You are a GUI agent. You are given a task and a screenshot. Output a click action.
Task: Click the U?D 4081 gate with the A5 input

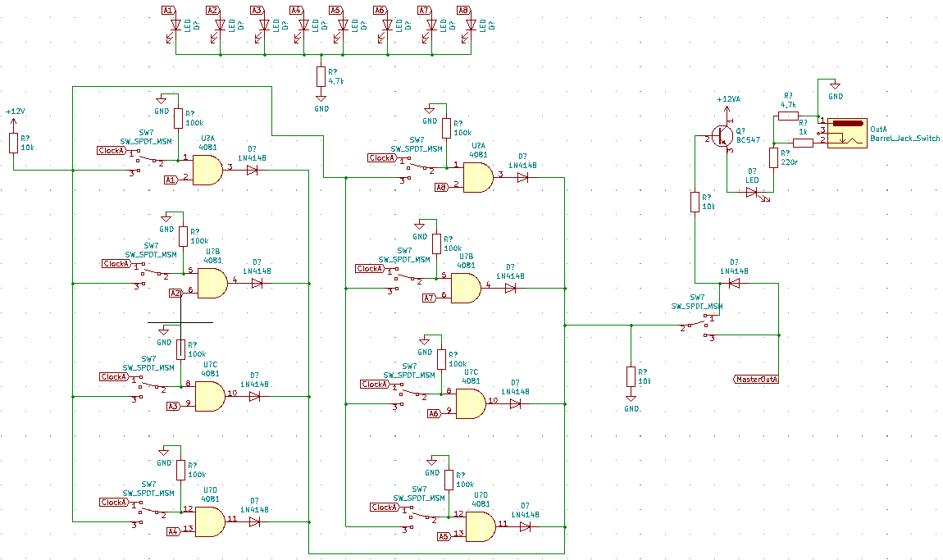click(481, 527)
